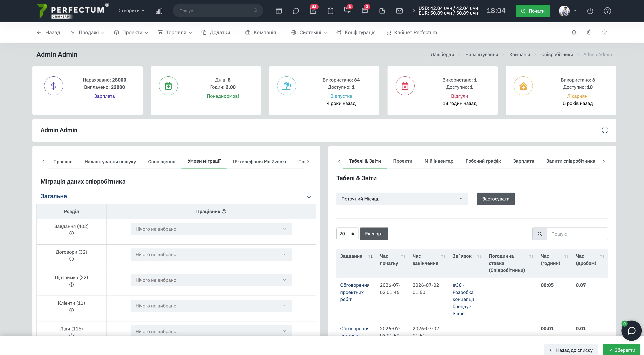This screenshot has height=355, width=644.
Task: Open the live chat bubble widget
Action: coord(631,330)
